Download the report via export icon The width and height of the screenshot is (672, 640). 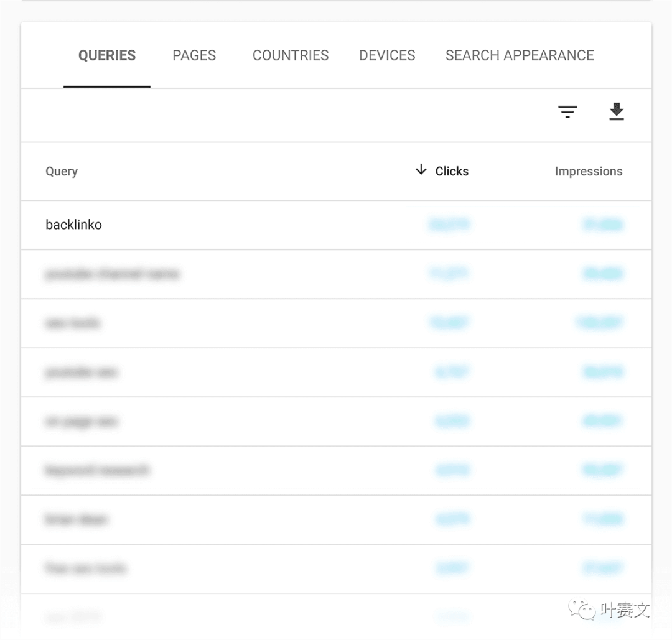pos(616,111)
